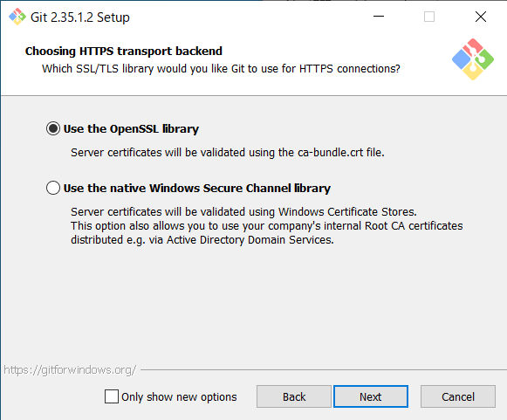
Task: Proceed with the Next button
Action: (371, 396)
